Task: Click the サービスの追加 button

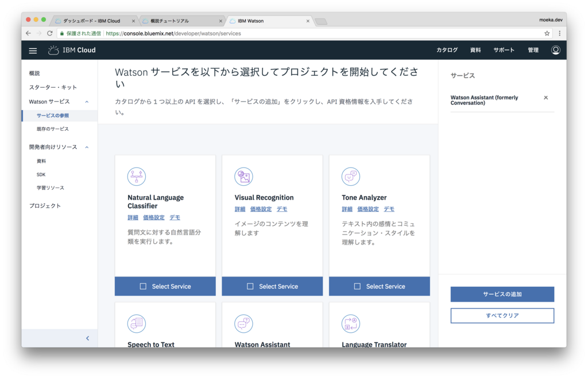Action: click(502, 294)
